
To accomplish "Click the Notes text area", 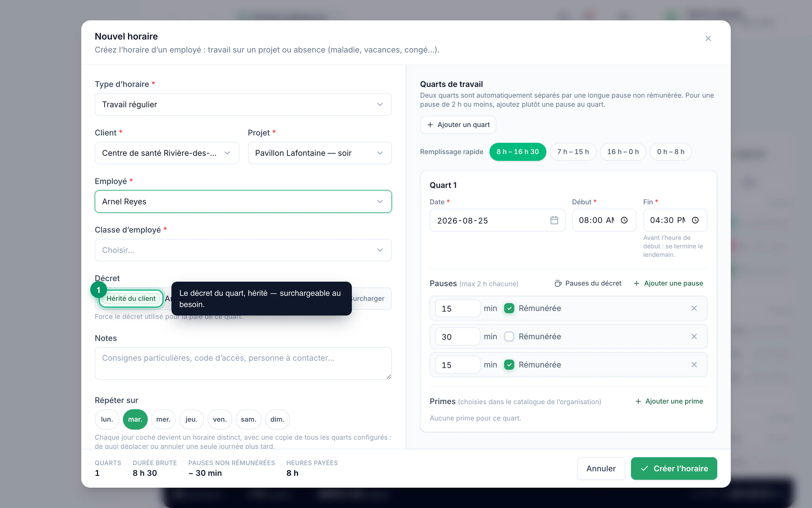I will [243, 364].
